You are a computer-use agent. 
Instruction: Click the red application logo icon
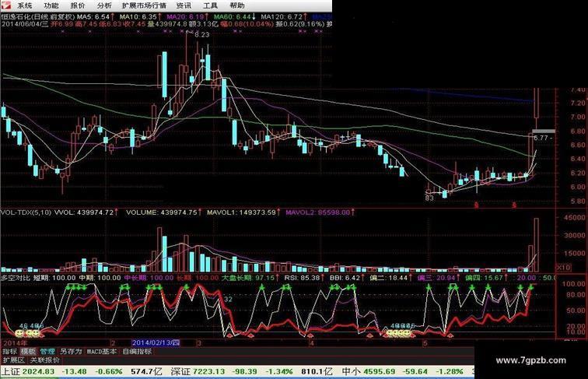click(5, 5)
